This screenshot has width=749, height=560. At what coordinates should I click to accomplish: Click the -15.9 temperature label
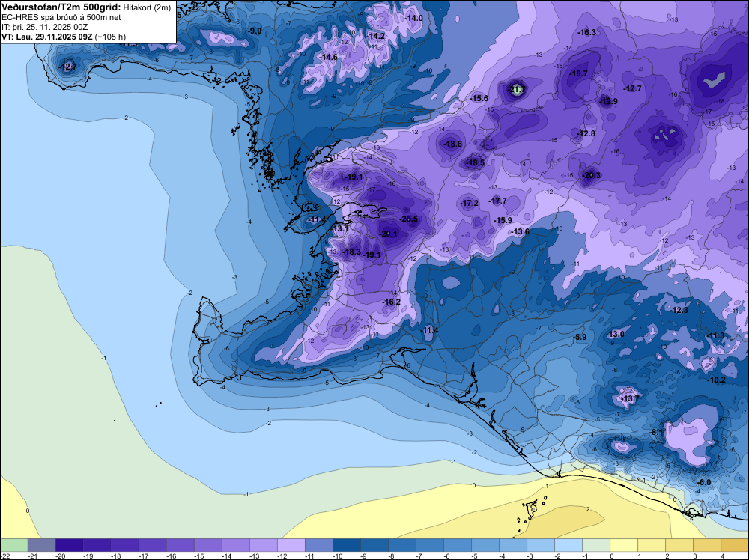click(503, 220)
